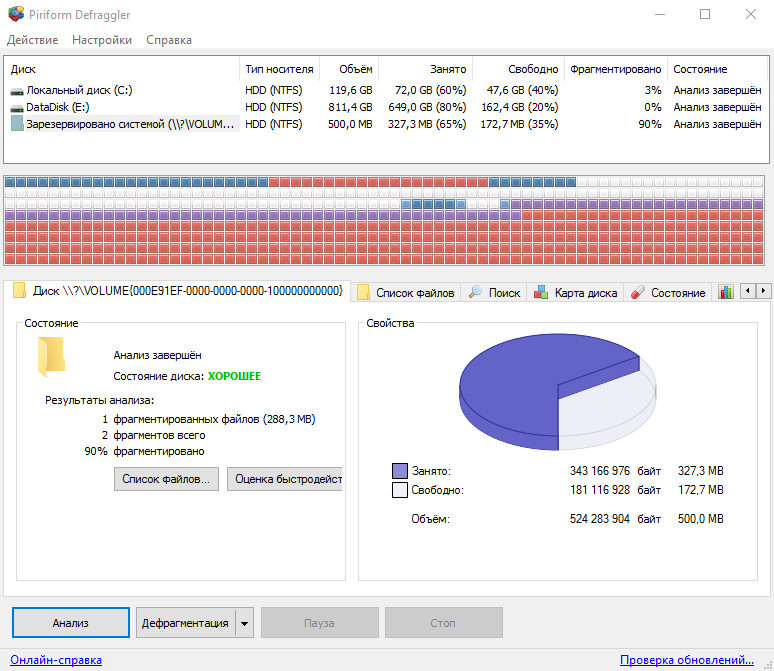Select the Зарезервировано системой row

(x=386, y=124)
